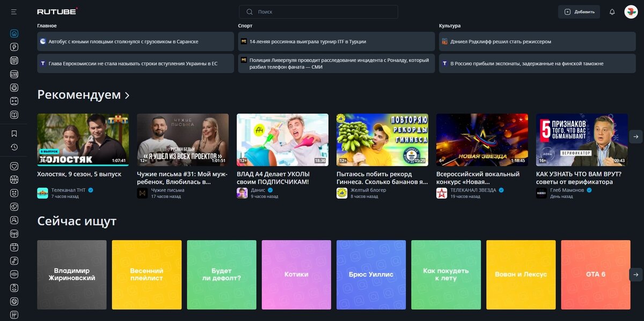Open news about Глава Еврокомиссии and Ukraine

click(135, 63)
